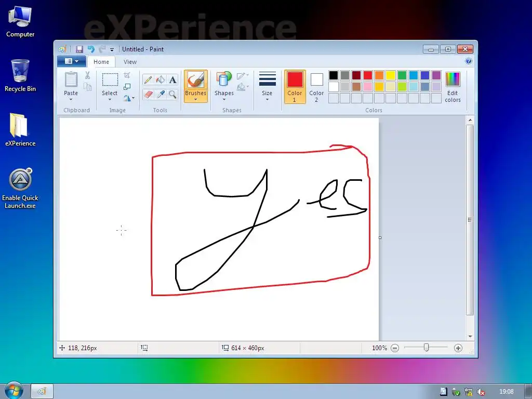This screenshot has height=399, width=532.
Task: Click the Cut scissors icon
Action: click(x=87, y=75)
